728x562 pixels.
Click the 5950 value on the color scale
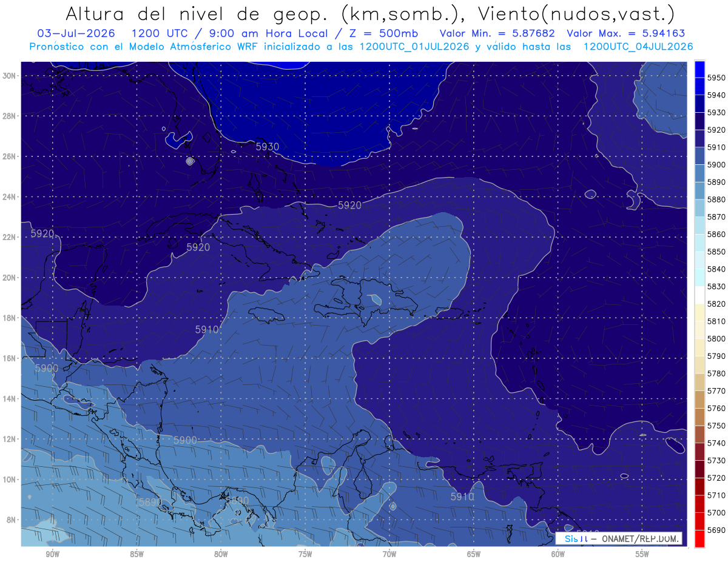(716, 78)
